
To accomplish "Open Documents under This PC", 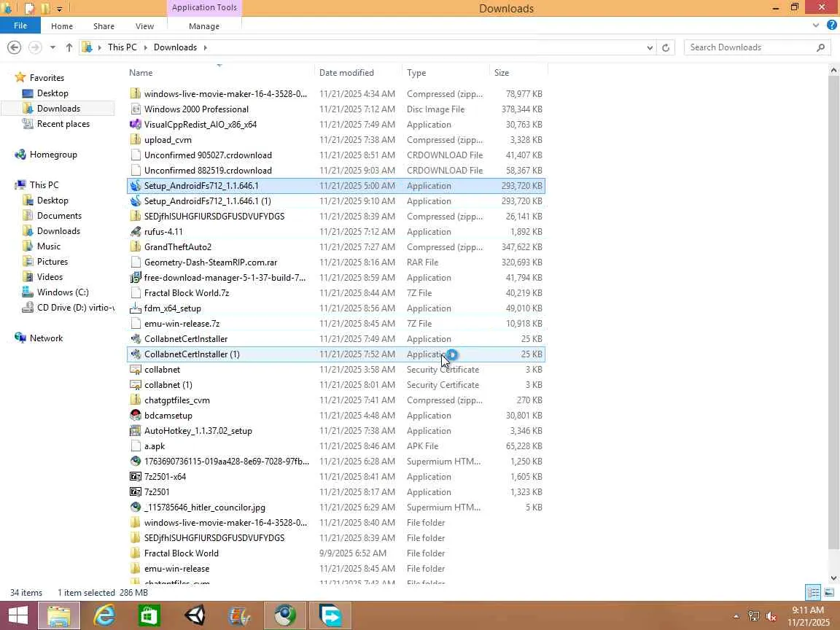I will pyautogui.click(x=59, y=216).
